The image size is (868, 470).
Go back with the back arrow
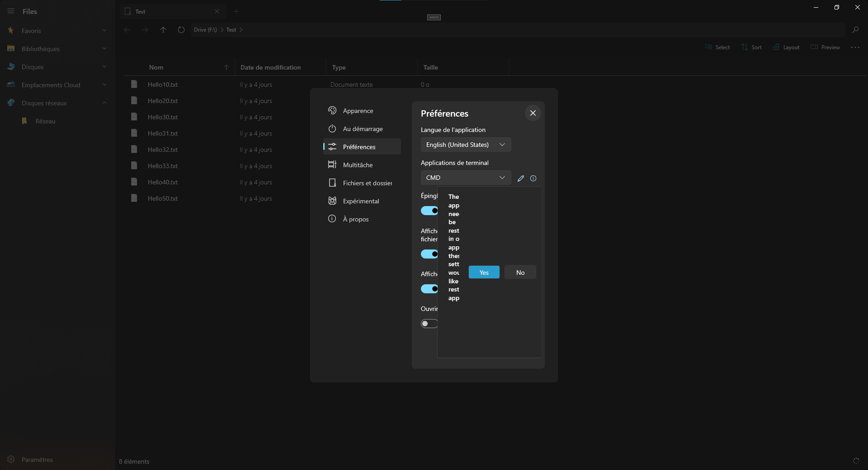pos(127,30)
